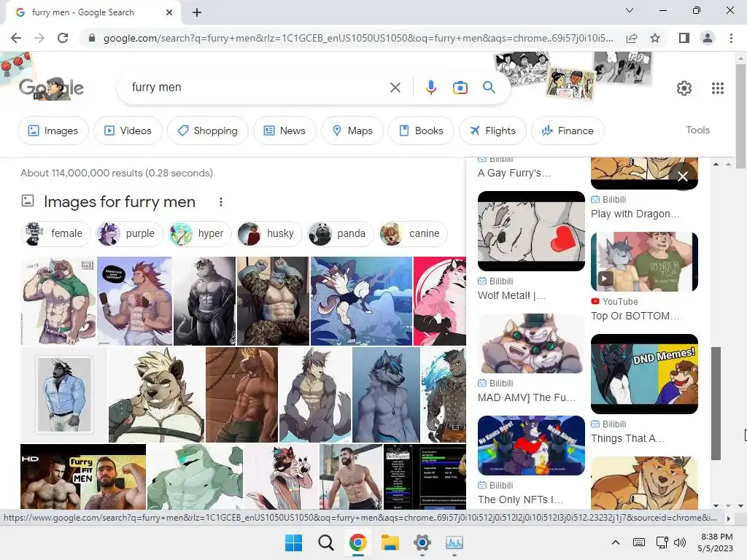This screenshot has width=747, height=560.
Task: Open A Gay Furry's video link
Action: 514,173
